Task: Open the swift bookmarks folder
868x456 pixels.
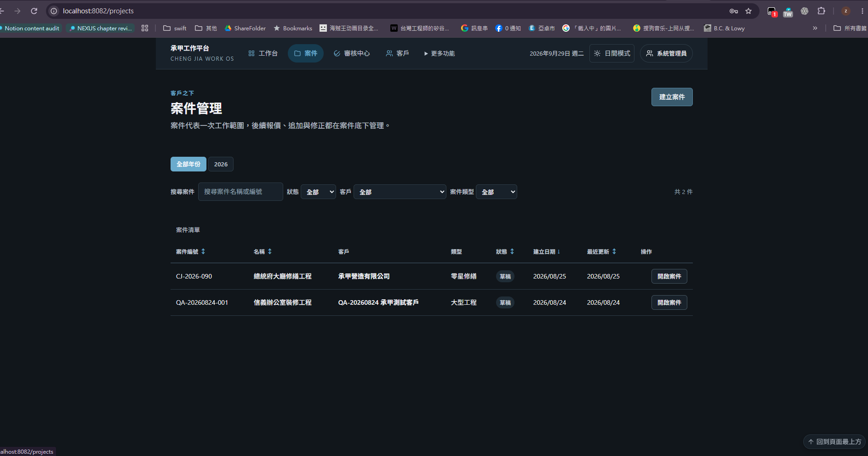Action: click(x=175, y=28)
